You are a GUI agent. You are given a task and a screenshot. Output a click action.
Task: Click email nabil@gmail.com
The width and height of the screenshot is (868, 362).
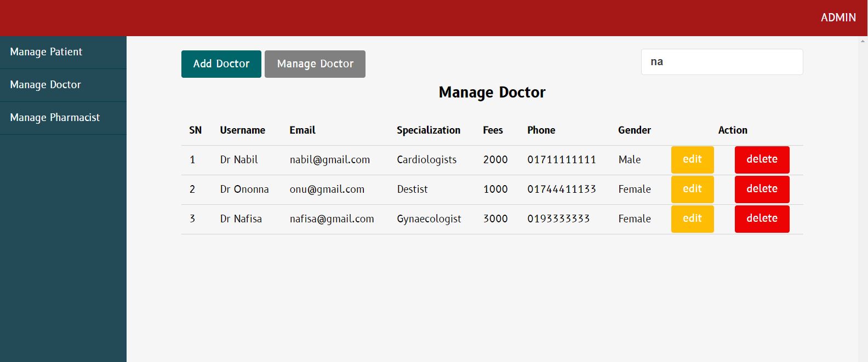[330, 160]
